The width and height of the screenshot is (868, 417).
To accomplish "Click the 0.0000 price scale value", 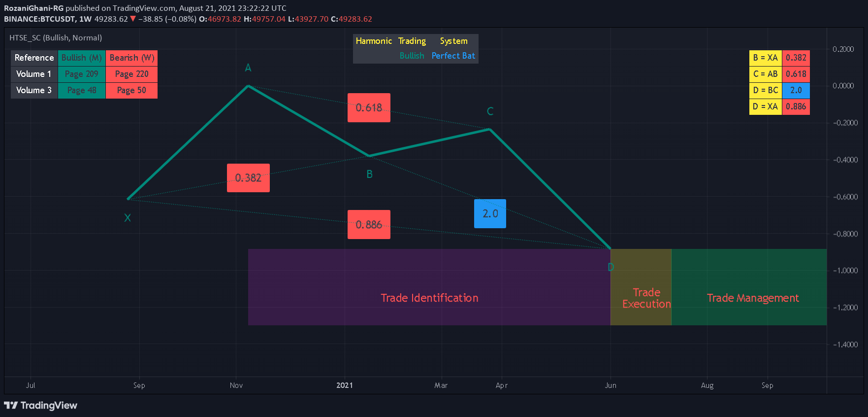I will [843, 86].
